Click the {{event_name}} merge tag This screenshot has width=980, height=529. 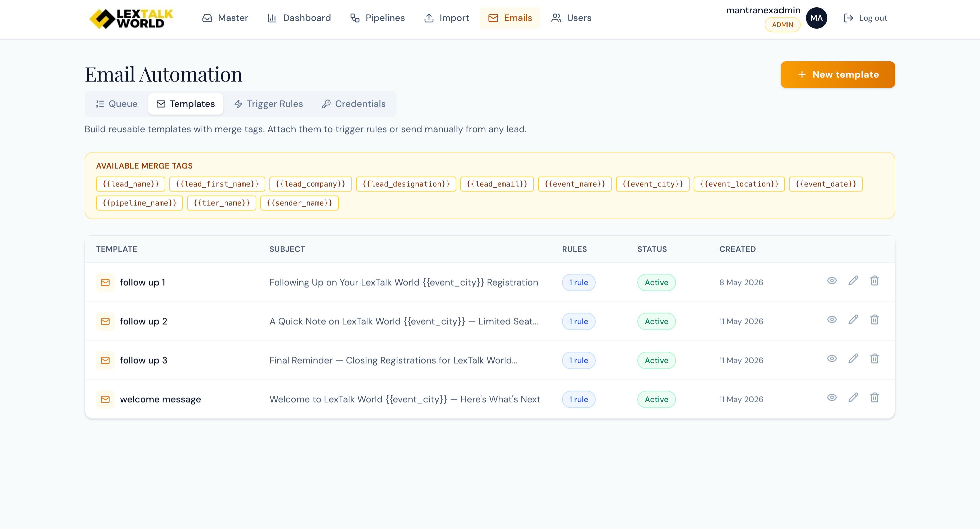pyautogui.click(x=575, y=184)
